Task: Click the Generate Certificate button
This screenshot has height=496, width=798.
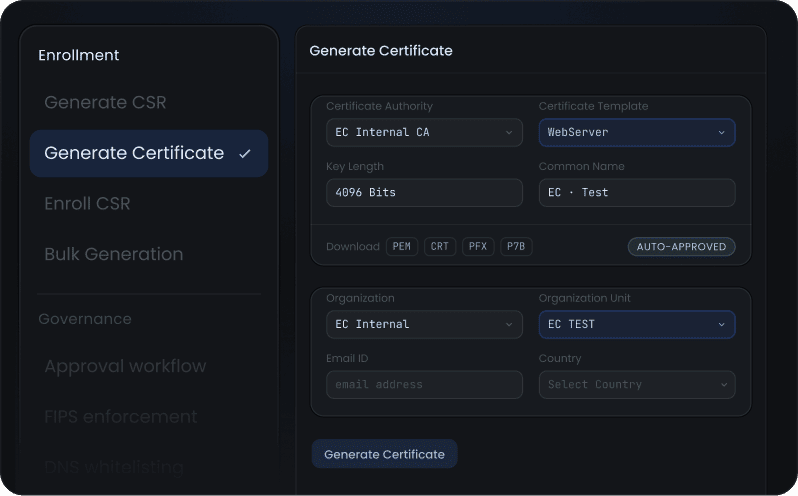Action: point(384,454)
